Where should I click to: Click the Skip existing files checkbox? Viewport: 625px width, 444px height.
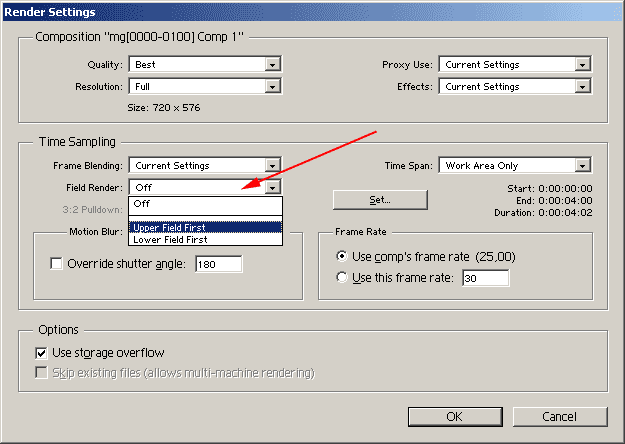[42, 373]
